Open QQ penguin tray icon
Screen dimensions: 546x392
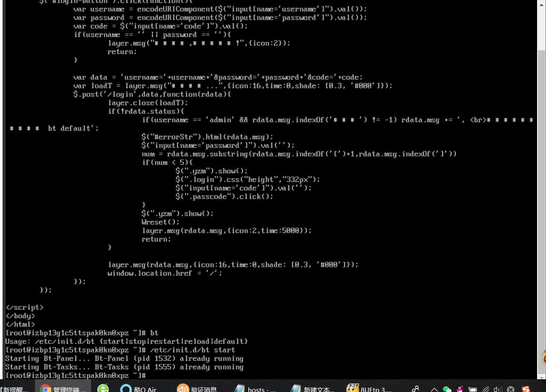460,389
